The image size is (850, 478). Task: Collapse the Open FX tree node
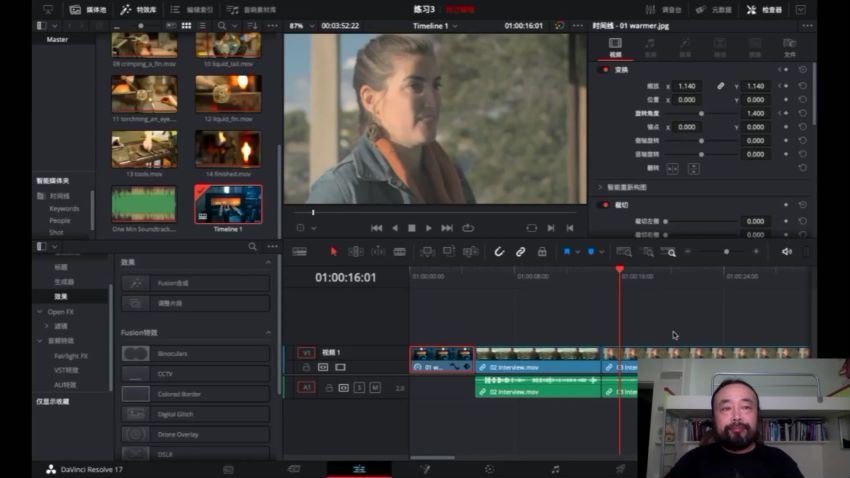click(x=40, y=312)
